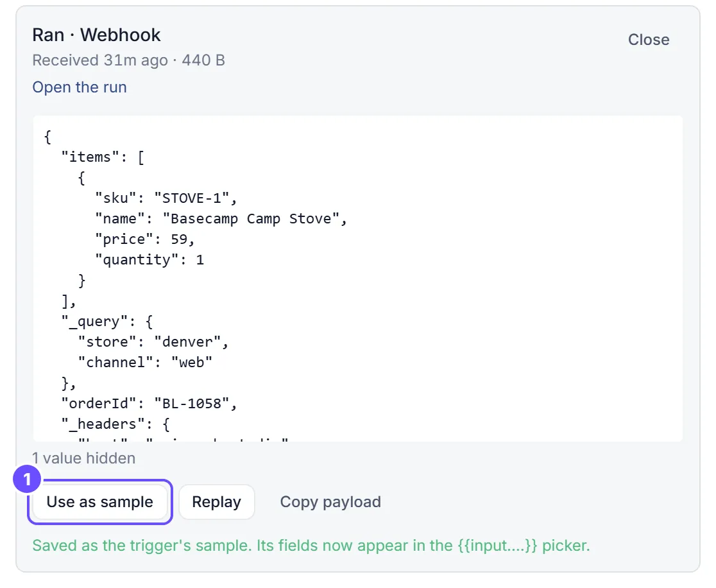Click the "channel": "web" line
This screenshot has width=716, height=588.
pos(145,363)
